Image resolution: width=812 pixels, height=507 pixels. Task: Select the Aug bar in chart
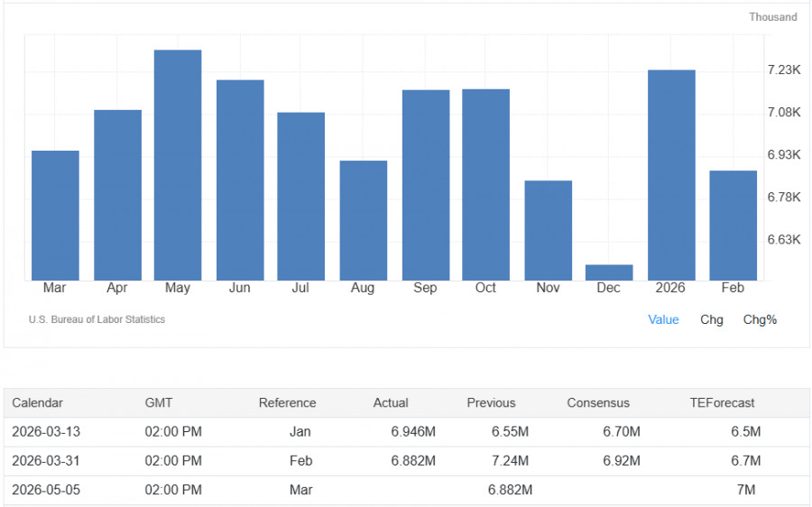[364, 221]
